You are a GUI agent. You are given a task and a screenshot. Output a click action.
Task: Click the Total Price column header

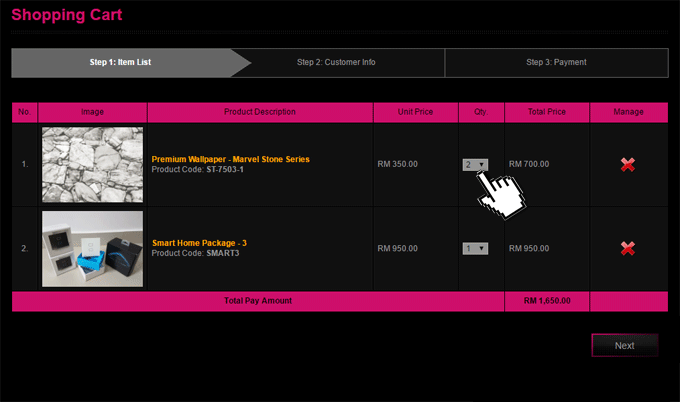pyautogui.click(x=546, y=112)
